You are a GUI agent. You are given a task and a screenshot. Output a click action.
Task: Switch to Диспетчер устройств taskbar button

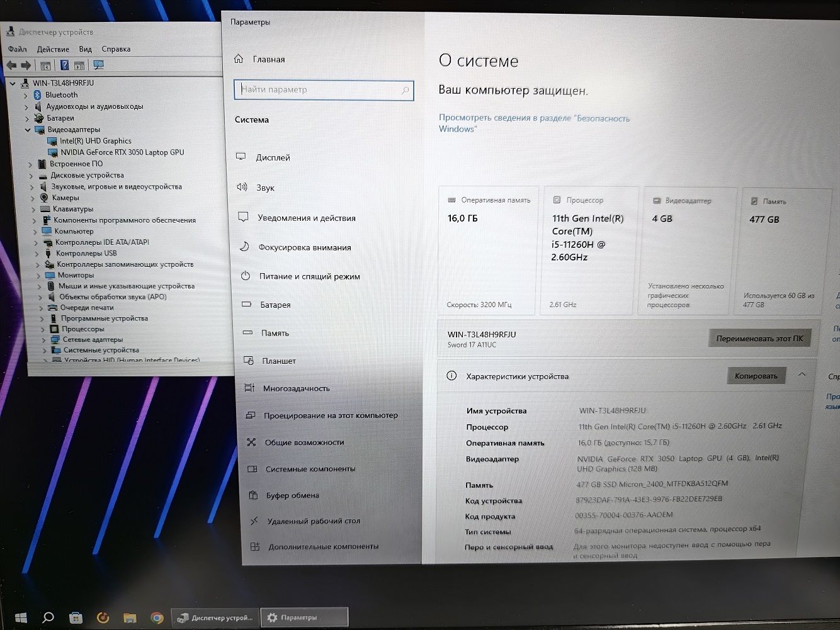(215, 618)
